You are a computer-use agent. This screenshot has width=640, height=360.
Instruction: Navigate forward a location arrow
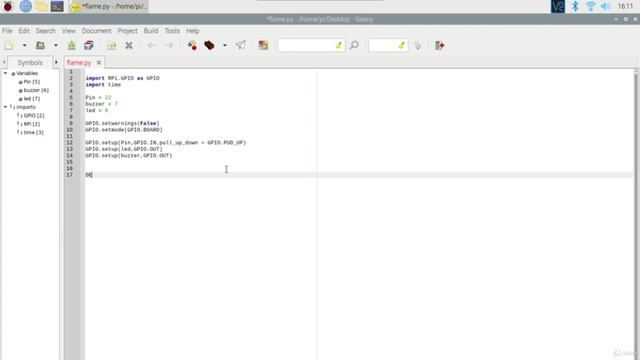[169, 45]
